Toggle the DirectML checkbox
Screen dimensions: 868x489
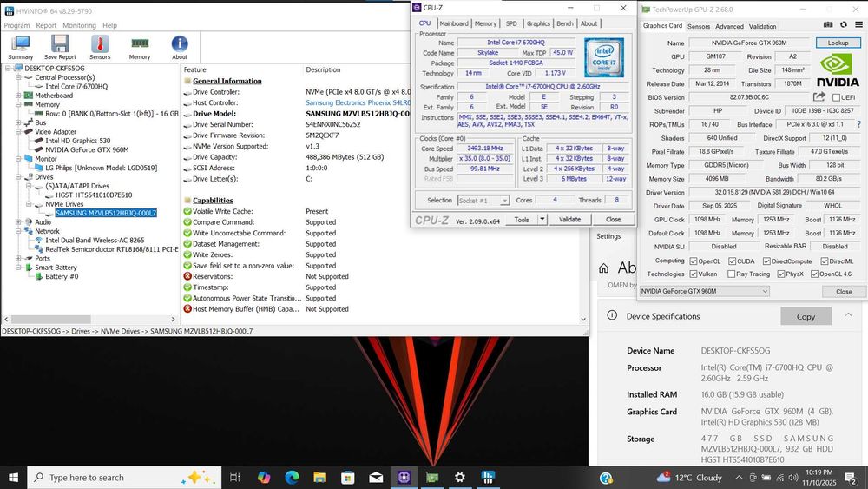click(825, 261)
